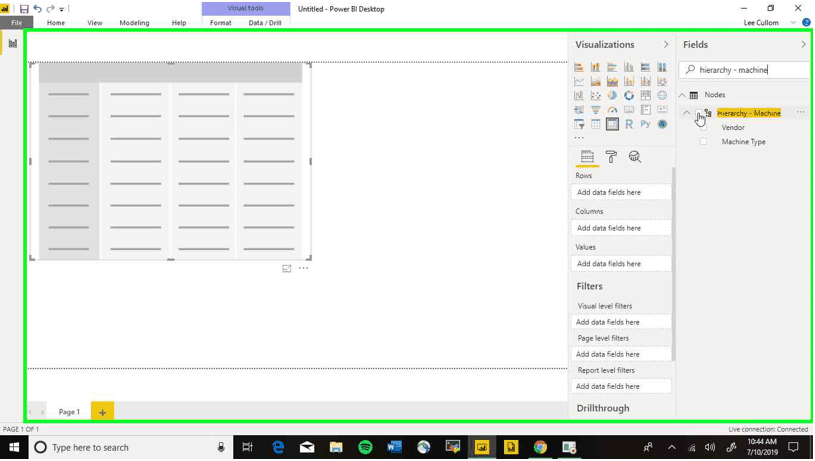
Task: Open the Quick Access Toolbar dropdown
Action: coord(61,9)
